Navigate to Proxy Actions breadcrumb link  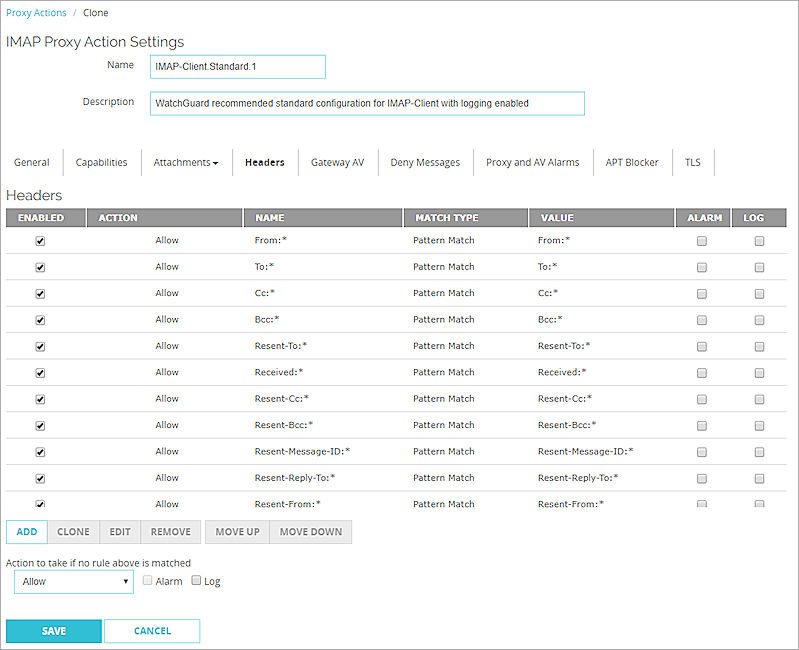pos(36,13)
